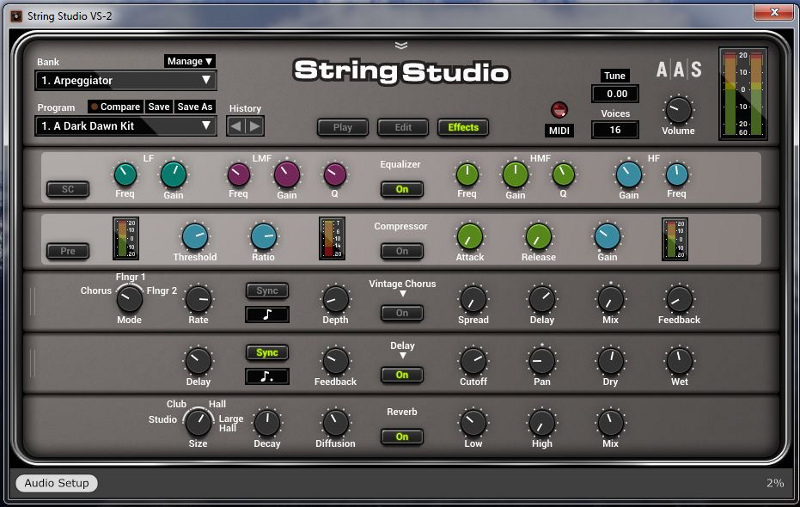Disable the delay Sync button
Screen dimensions: 800x507
pyautogui.click(x=267, y=352)
